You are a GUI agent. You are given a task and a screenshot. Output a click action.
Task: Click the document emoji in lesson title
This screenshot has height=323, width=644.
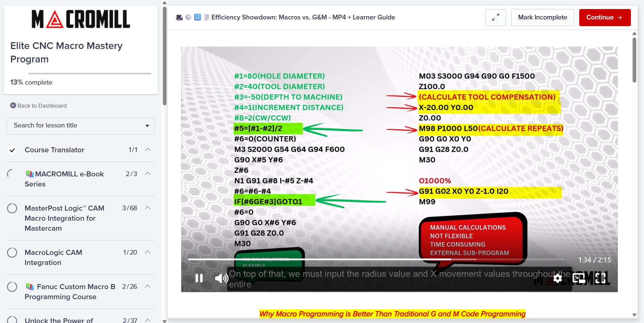coord(207,17)
